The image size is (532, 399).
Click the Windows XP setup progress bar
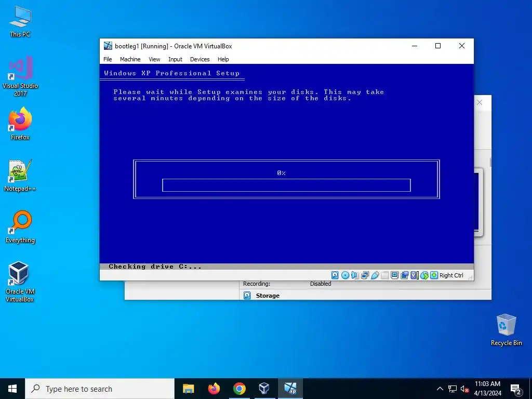pos(286,185)
